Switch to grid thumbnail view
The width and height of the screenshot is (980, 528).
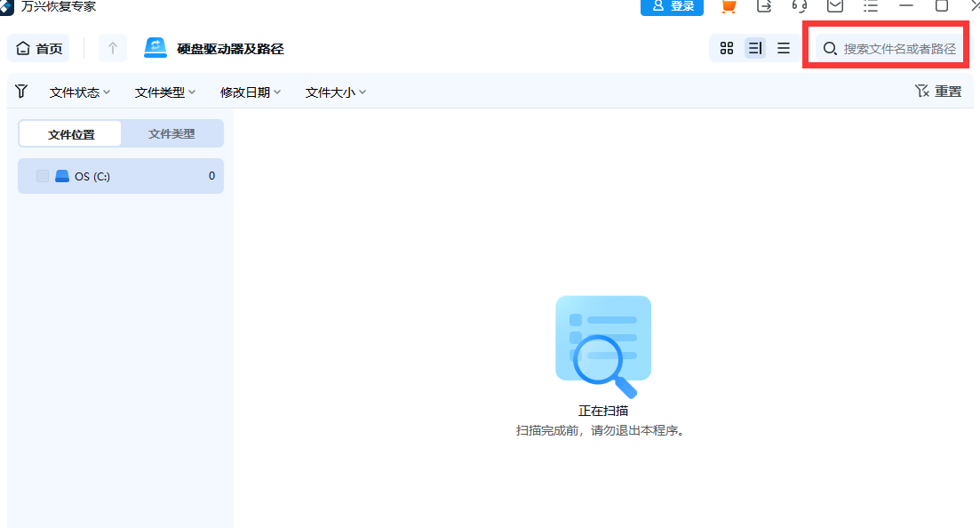coord(727,48)
